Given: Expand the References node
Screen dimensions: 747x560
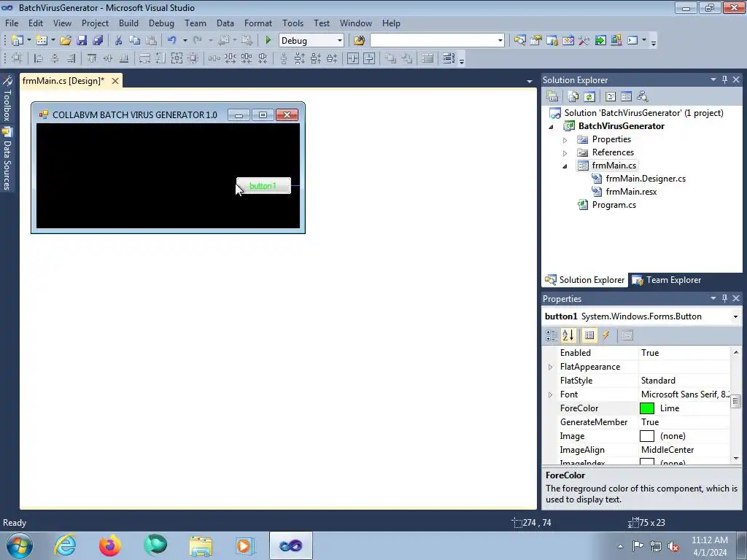Looking at the screenshot, I should pyautogui.click(x=565, y=153).
